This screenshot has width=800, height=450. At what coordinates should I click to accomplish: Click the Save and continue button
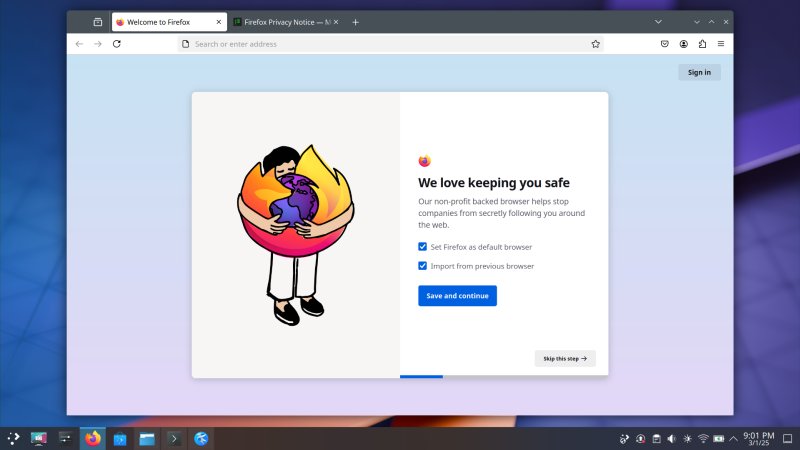click(457, 296)
